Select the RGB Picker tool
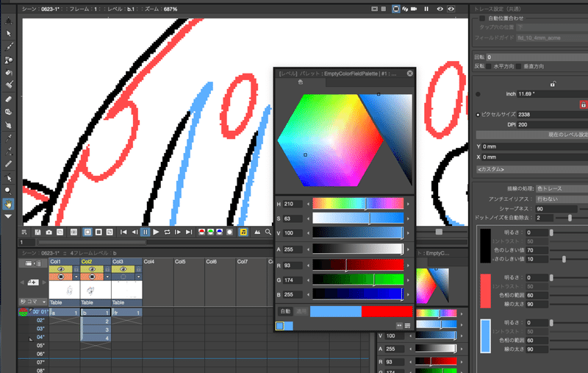The width and height of the screenshot is (588, 373). [x=8, y=152]
